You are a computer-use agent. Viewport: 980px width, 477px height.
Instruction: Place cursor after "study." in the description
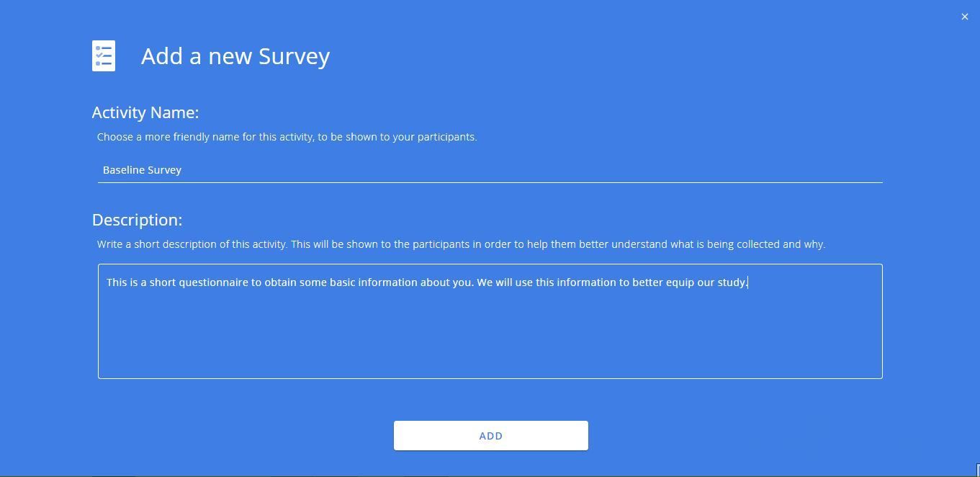(x=748, y=282)
